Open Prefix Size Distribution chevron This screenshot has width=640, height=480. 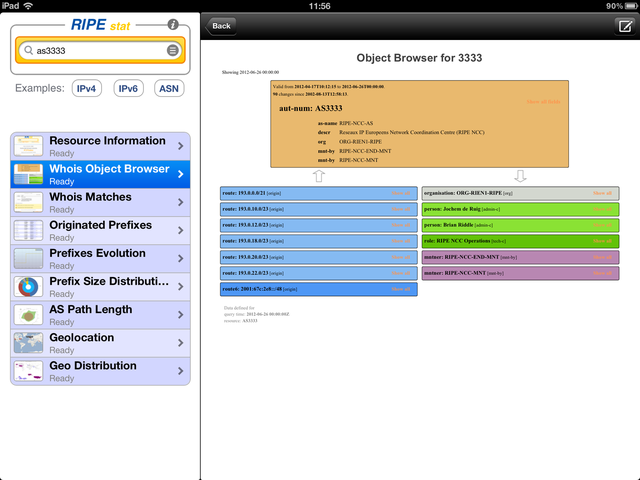coord(181,287)
